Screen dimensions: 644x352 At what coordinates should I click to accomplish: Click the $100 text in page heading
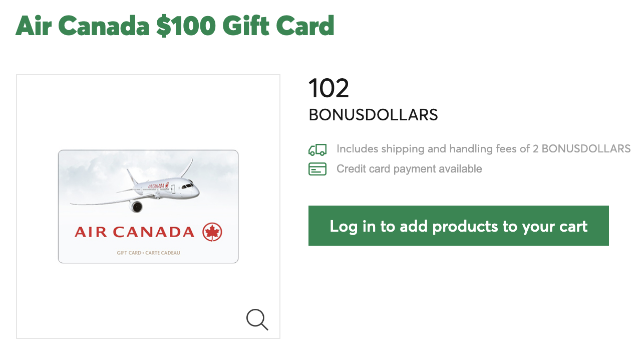(x=186, y=26)
